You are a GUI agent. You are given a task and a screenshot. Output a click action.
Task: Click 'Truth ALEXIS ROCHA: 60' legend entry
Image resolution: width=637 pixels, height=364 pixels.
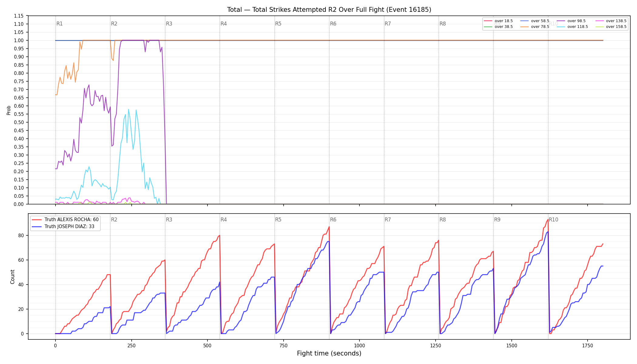click(65, 220)
